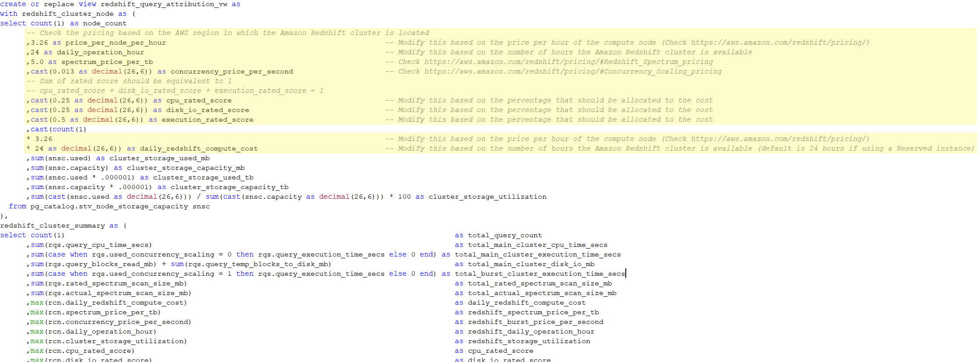
Task: Click the 'Reserved instance' comment text
Action: click(x=933, y=148)
